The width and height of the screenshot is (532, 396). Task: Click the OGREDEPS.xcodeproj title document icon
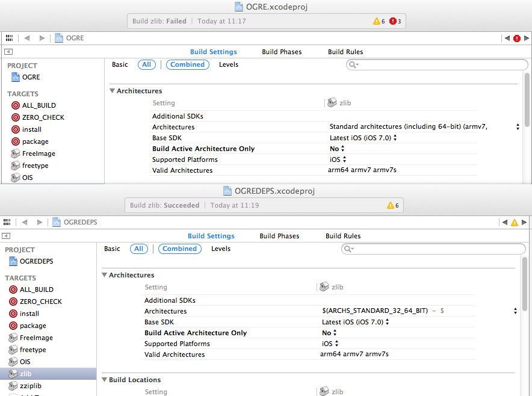[227, 191]
